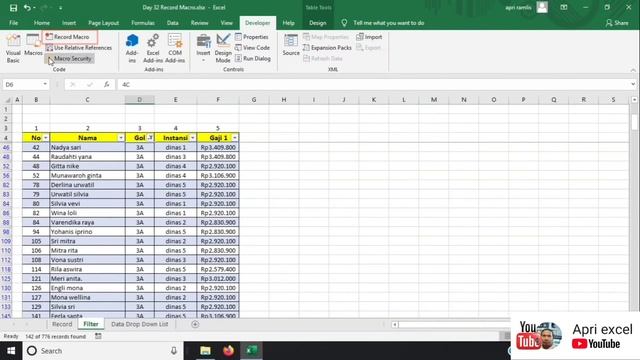Screen dimensions: 640x360
Task: Click Tell me what you want to do
Action: click(388, 23)
